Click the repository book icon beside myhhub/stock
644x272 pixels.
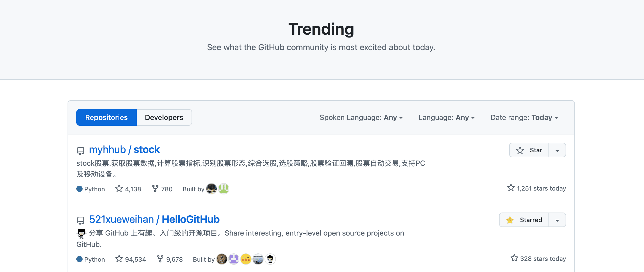pos(80,150)
